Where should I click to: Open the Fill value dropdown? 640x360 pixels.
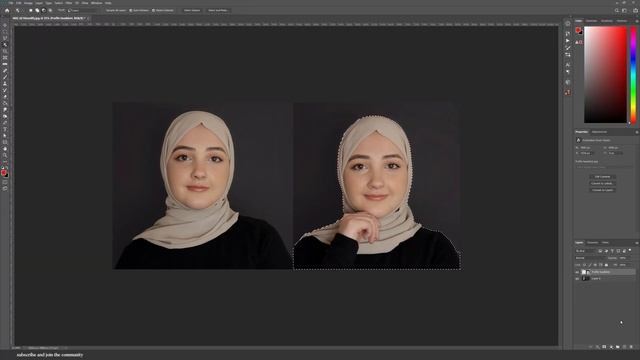pyautogui.click(x=624, y=265)
